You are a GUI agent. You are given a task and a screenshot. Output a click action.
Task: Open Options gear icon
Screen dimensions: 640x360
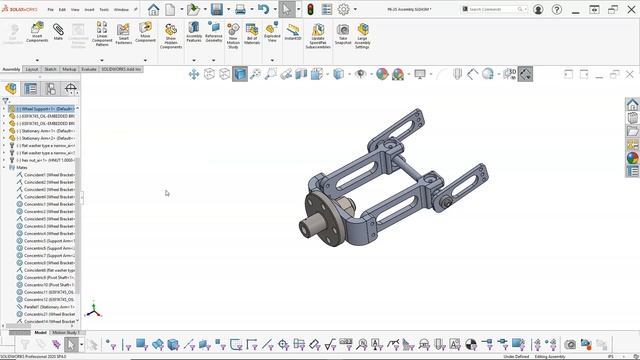click(x=344, y=9)
